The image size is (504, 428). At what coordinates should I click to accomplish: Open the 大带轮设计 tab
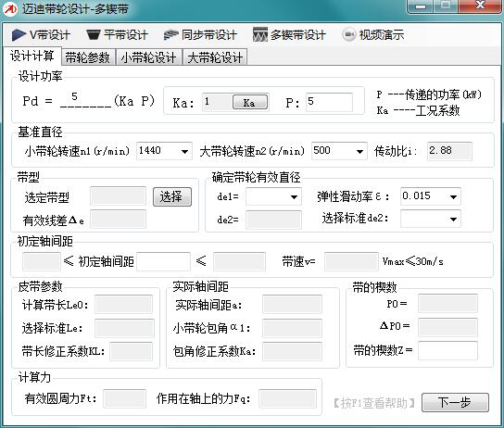point(215,57)
